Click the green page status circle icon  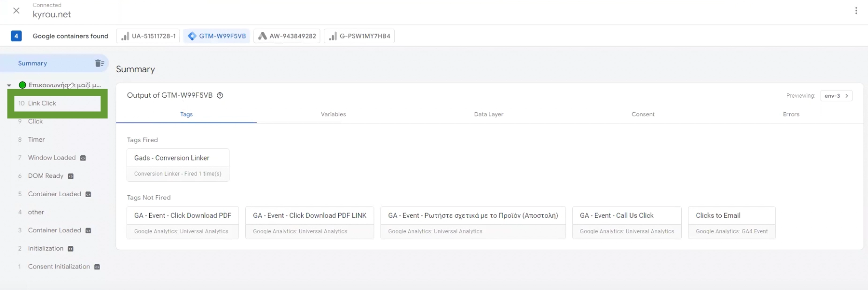(x=22, y=85)
